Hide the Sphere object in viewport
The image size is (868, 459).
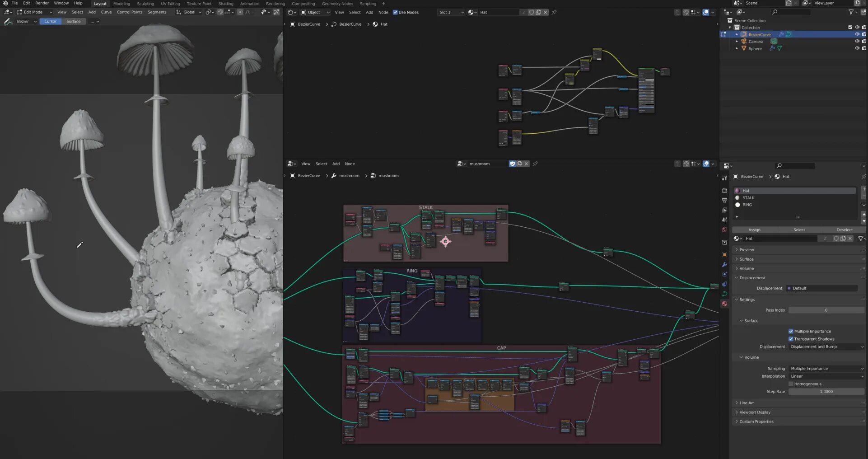click(857, 48)
